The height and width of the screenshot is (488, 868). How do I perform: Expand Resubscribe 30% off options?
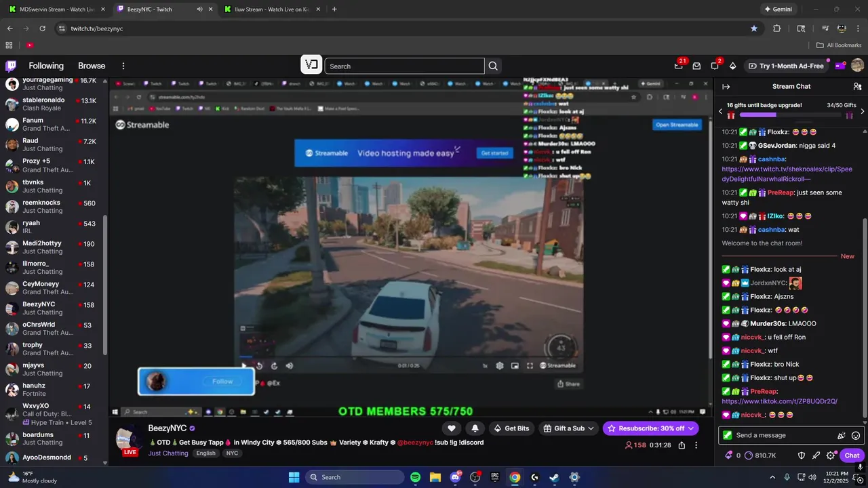click(691, 428)
